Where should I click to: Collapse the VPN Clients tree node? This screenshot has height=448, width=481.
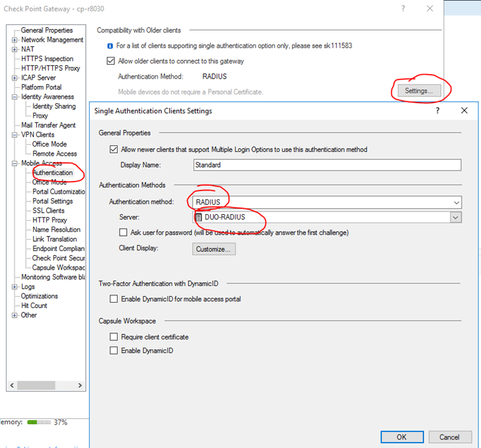[x=15, y=135]
